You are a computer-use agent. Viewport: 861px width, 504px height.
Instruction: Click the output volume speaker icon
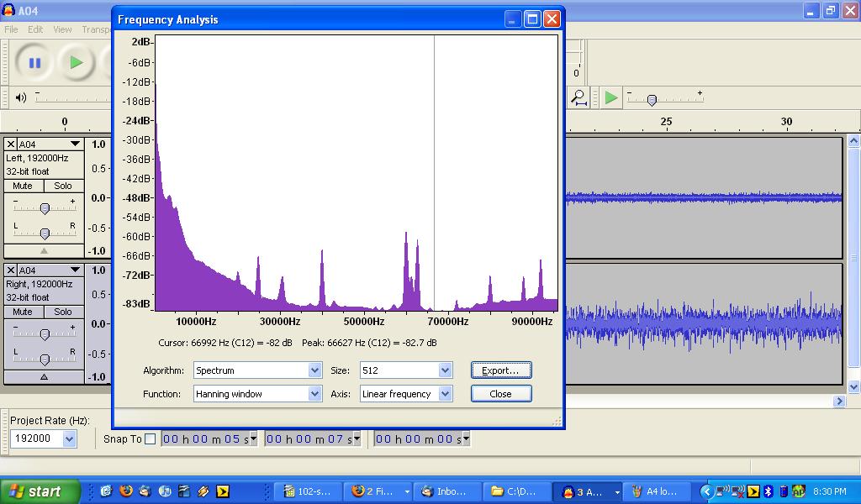coord(21,97)
